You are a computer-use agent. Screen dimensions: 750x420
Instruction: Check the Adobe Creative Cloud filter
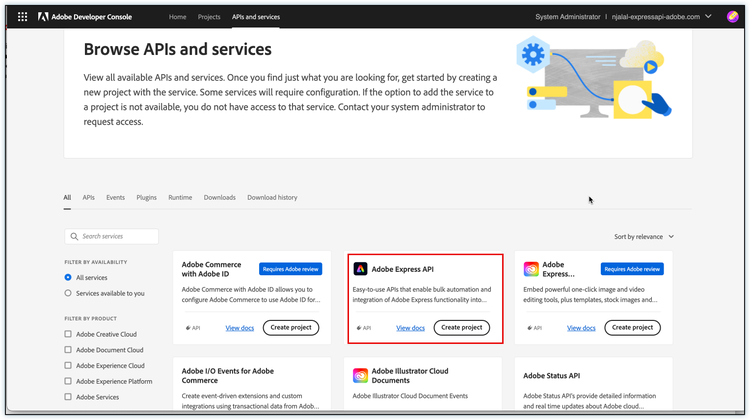coord(68,334)
